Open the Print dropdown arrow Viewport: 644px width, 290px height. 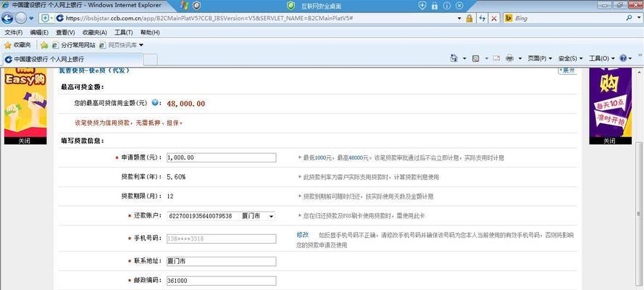point(519,59)
